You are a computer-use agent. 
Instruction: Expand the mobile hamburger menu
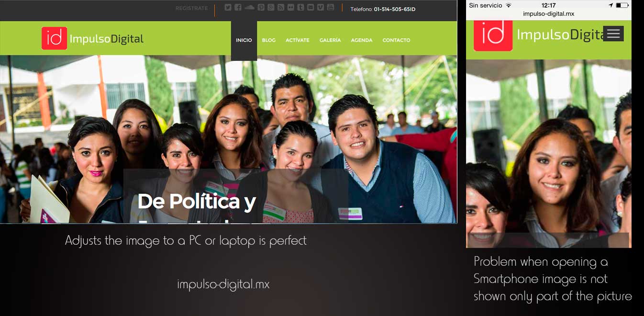pos(613,34)
